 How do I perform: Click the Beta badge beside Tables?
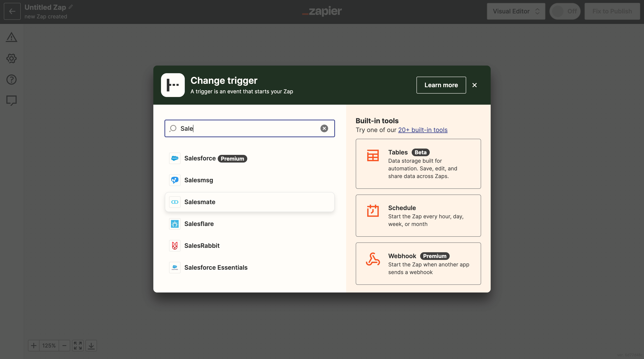[421, 152]
